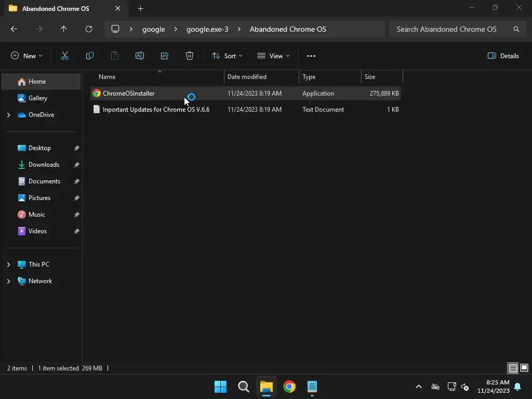Click the PC monitor icon in address bar
The width and height of the screenshot is (532, 399).
tap(115, 29)
